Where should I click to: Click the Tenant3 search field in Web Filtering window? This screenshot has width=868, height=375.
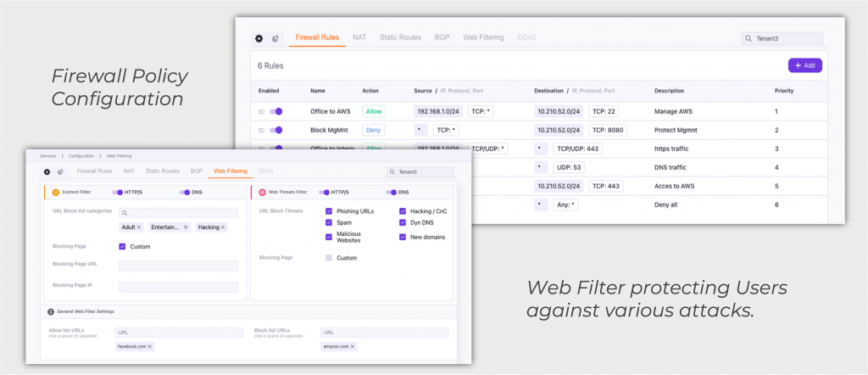420,171
